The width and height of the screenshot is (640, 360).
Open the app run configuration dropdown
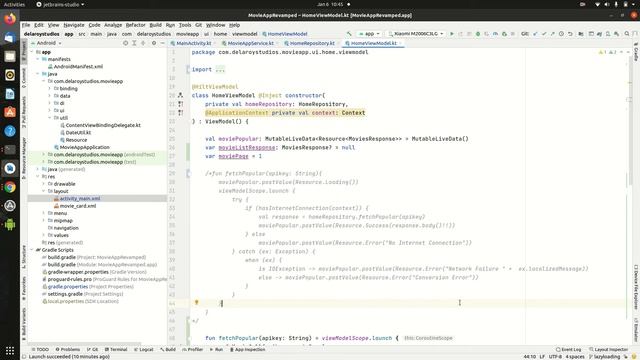click(x=369, y=34)
